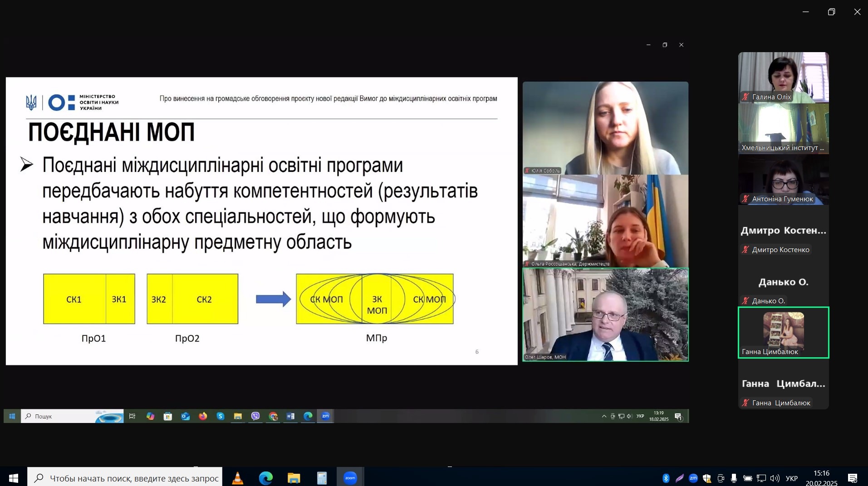The width and height of the screenshot is (868, 486).
Task: Click the 'ПрО1' label under the slide diagram
Action: 93,338
